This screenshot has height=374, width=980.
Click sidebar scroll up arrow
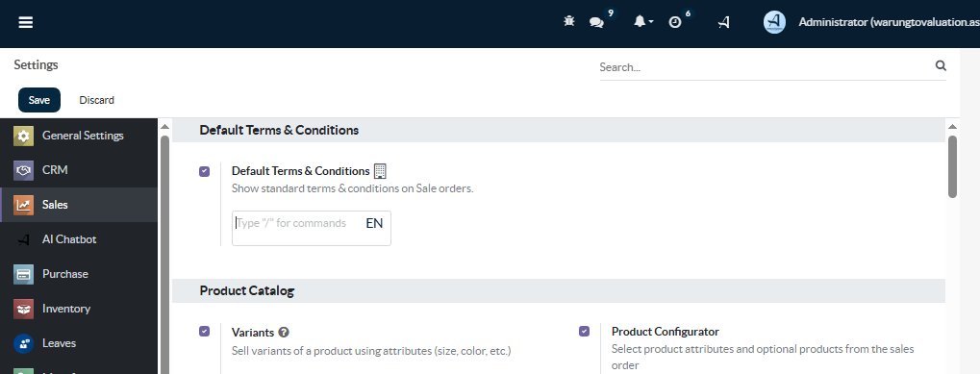[165, 127]
